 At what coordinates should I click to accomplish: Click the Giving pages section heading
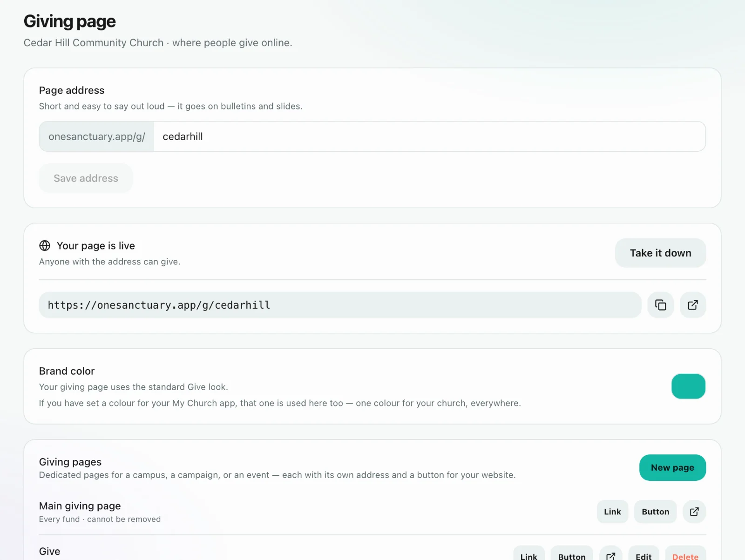pos(70,462)
